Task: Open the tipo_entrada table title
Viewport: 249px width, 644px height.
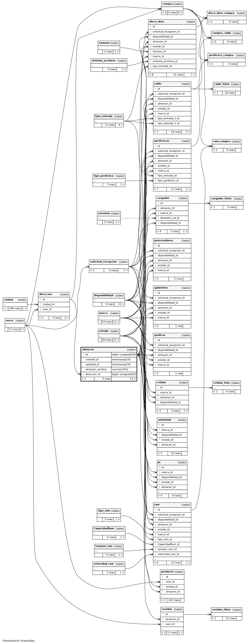Action: [104, 116]
